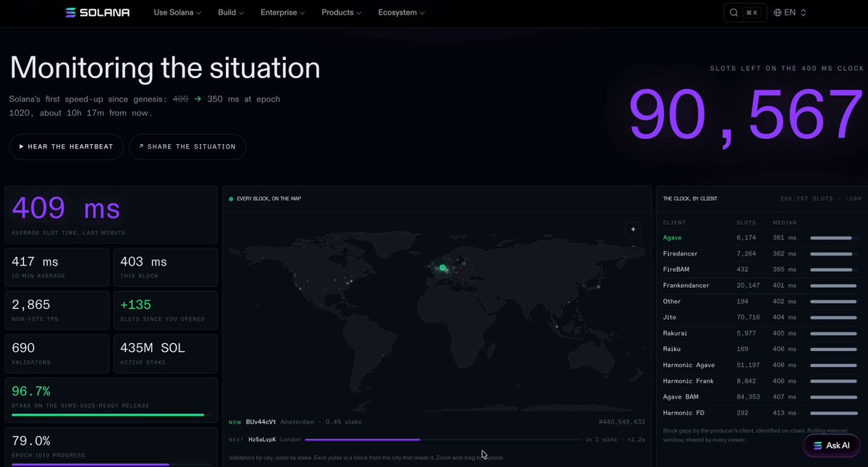Open the Enterprise nav menu
This screenshot has height=467, width=868.
click(x=282, y=13)
